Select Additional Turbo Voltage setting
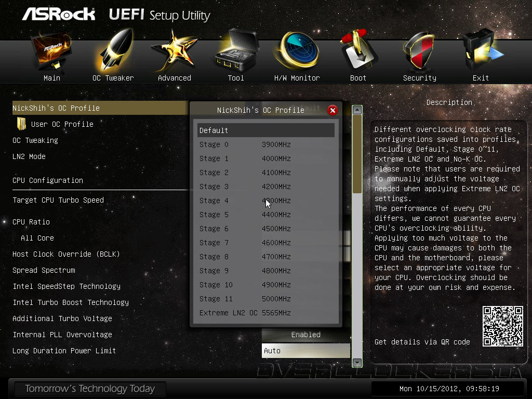 pyautogui.click(x=62, y=318)
